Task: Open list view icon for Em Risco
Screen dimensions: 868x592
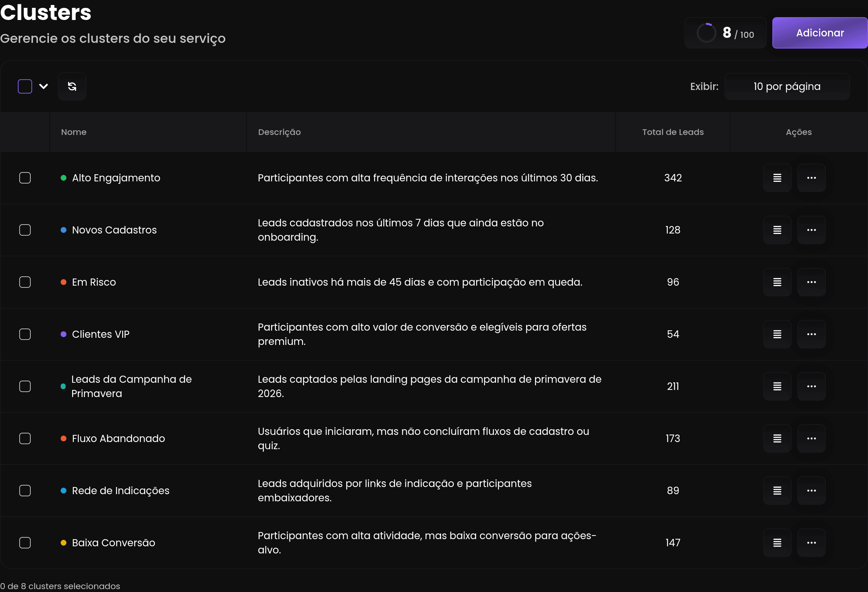Action: 777,282
